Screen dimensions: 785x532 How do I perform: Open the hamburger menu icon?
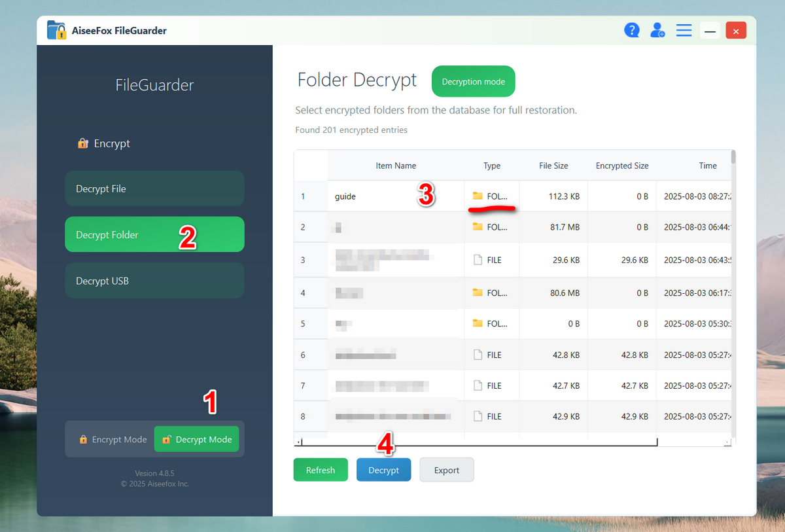[684, 29]
